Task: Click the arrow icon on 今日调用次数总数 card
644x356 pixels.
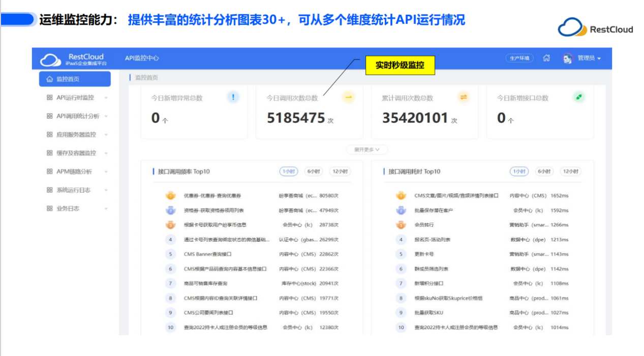Action: tap(348, 98)
